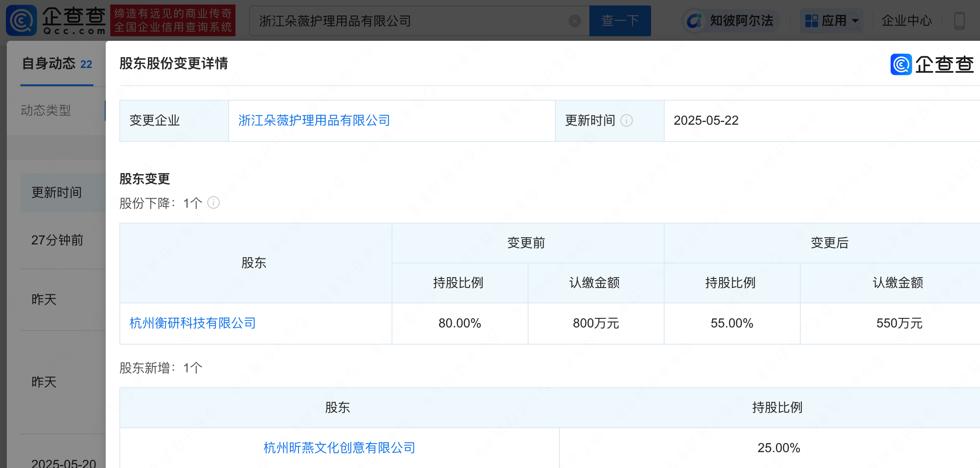Click the 55.00% after-change share cell
Image resolution: width=980 pixels, height=468 pixels.
[732, 323]
